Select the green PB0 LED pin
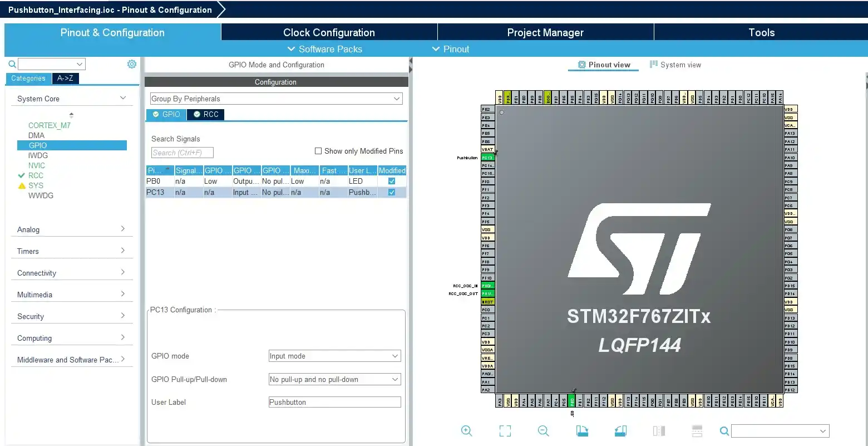 click(572, 400)
